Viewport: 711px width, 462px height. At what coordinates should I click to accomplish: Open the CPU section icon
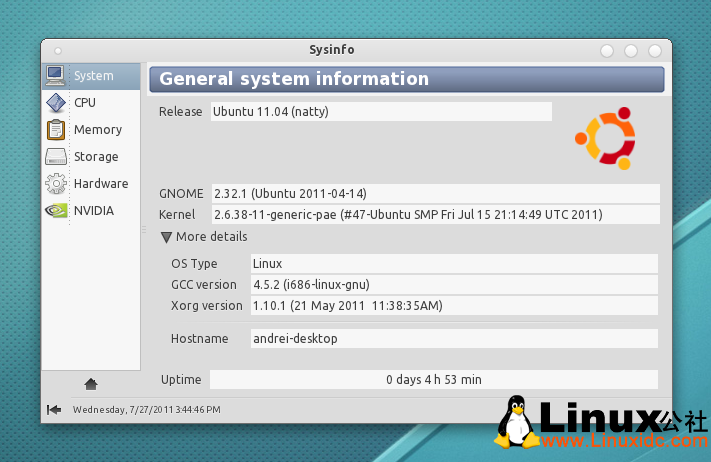coord(55,102)
